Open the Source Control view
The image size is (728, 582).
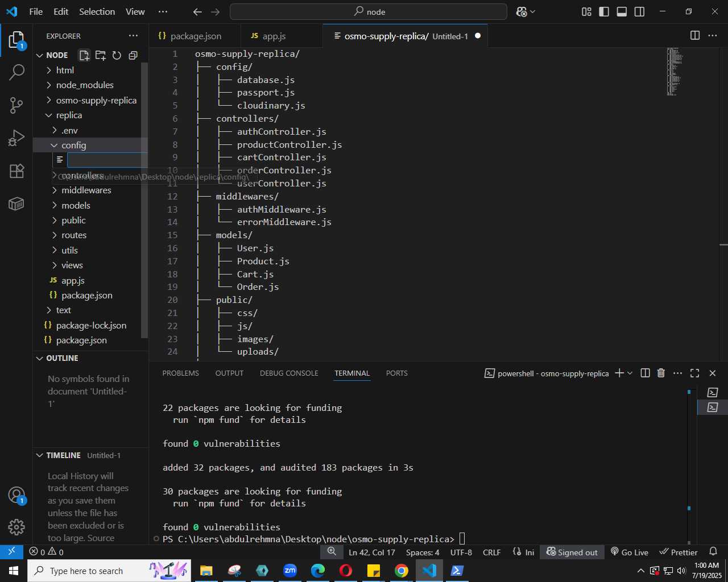(x=16, y=105)
